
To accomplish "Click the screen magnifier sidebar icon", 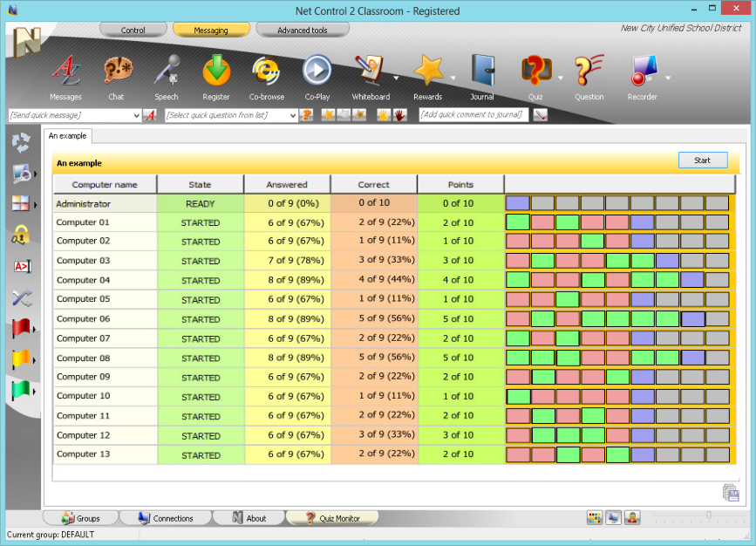I will [x=21, y=174].
